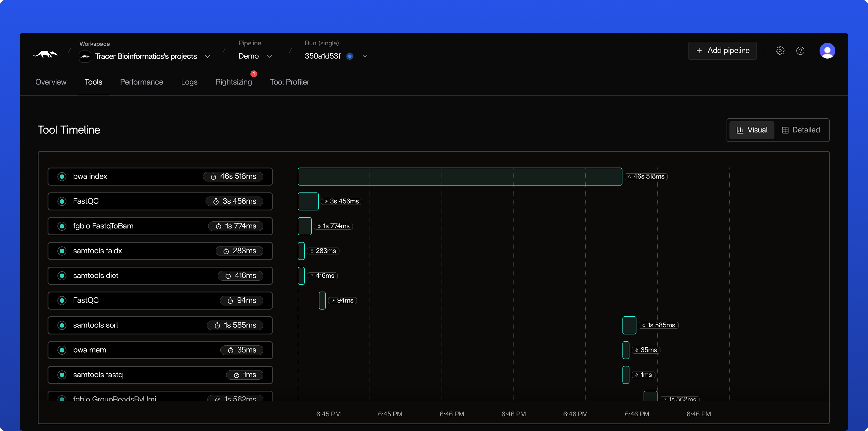
Task: Click the help question mark icon
Action: point(801,51)
